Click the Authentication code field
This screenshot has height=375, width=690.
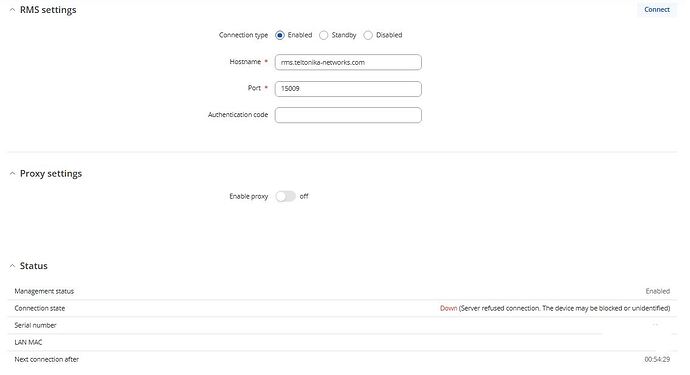[348, 115]
